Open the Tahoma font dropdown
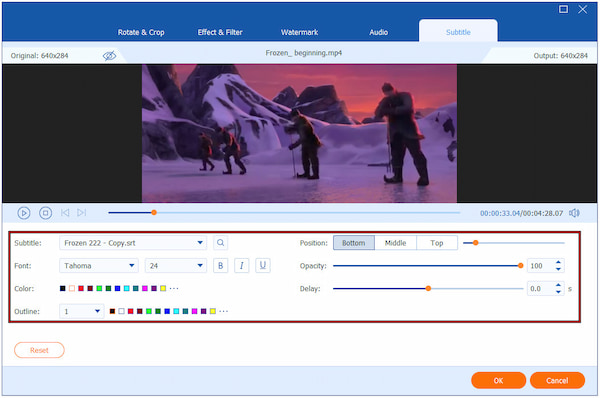Screen dimensions: 600x398 click(99, 266)
